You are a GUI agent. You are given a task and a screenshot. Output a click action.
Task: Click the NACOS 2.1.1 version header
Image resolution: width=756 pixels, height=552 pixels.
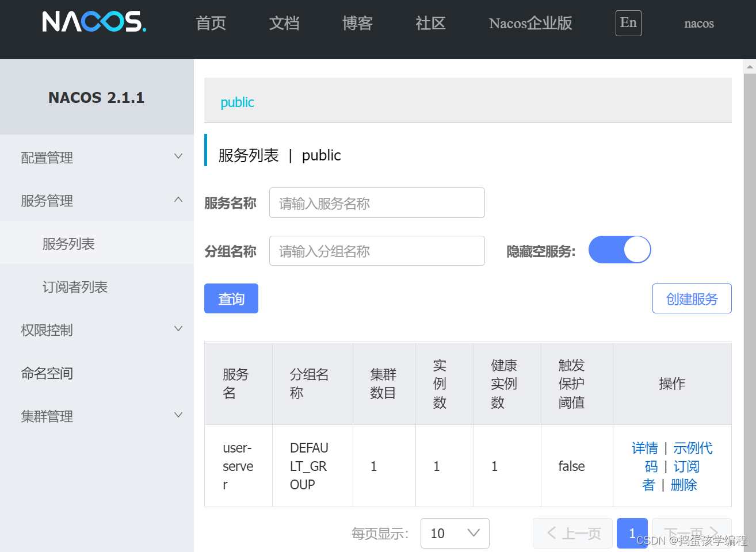click(96, 97)
